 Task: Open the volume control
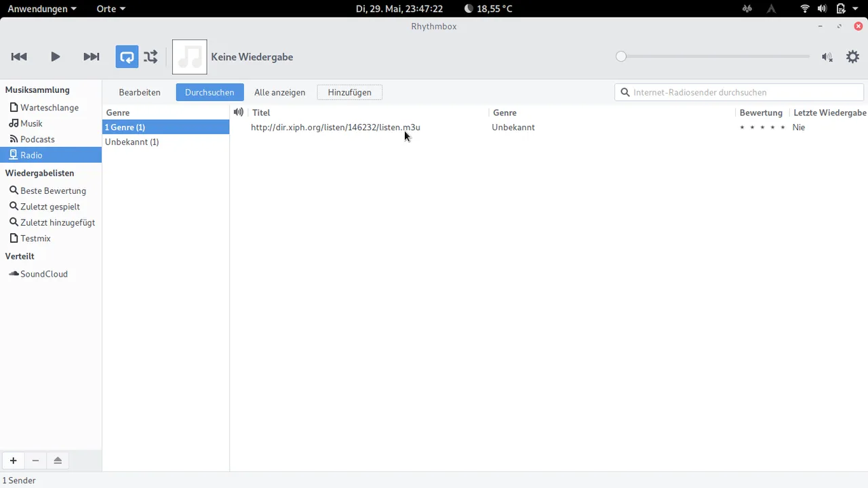(827, 57)
